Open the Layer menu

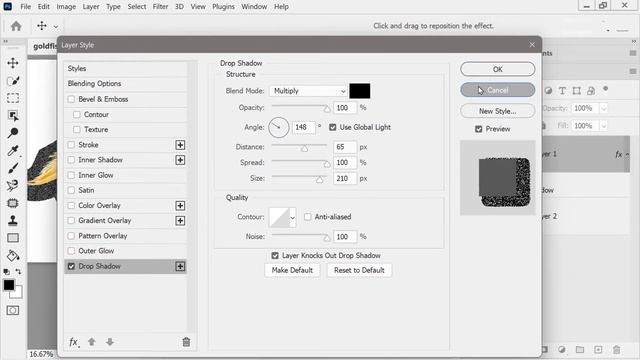[91, 7]
